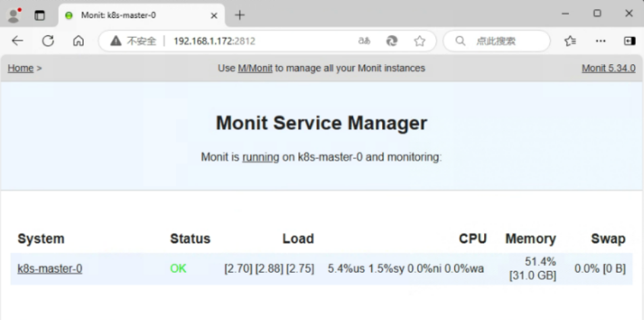Screen dimensions: 644x320
Task: Click the Memory column header
Action: point(531,239)
